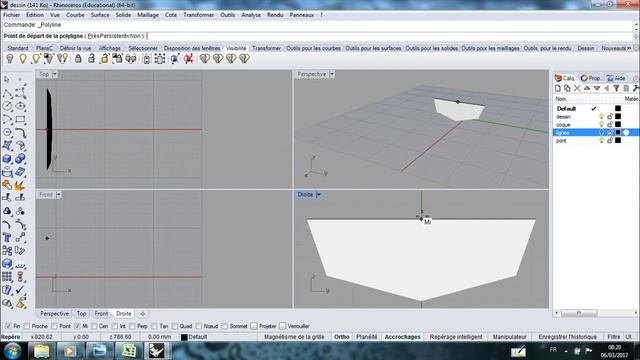This screenshot has height=360, width=640.
Task: Click the horizontal scrollbar of layers panel
Action: coord(578,313)
